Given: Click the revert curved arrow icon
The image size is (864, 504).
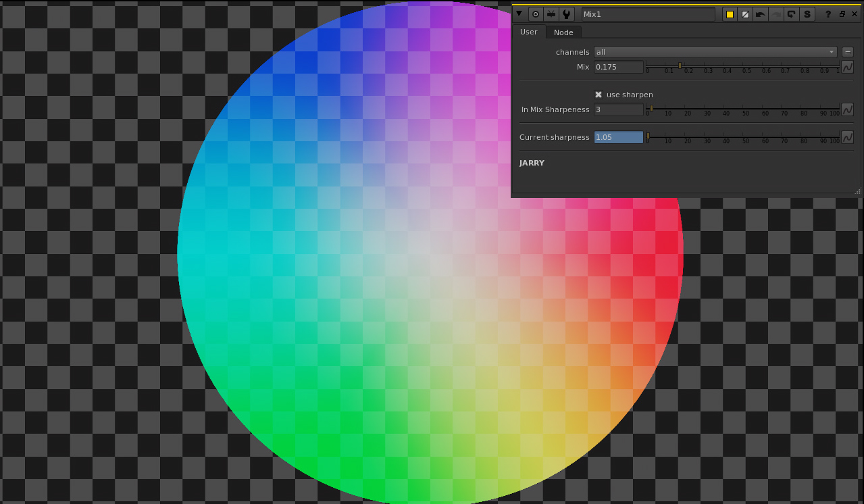Looking at the screenshot, I should [792, 14].
